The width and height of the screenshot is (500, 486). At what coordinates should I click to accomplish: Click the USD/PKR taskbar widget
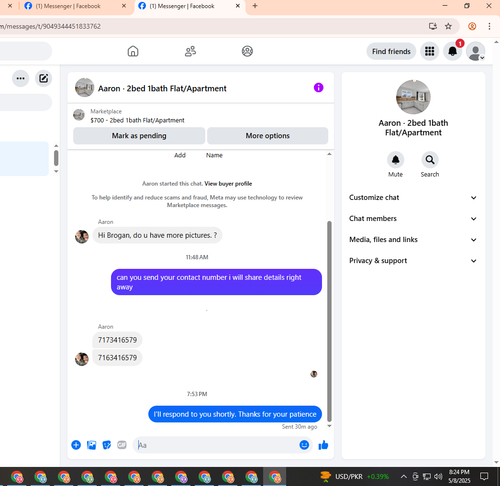(x=355, y=477)
